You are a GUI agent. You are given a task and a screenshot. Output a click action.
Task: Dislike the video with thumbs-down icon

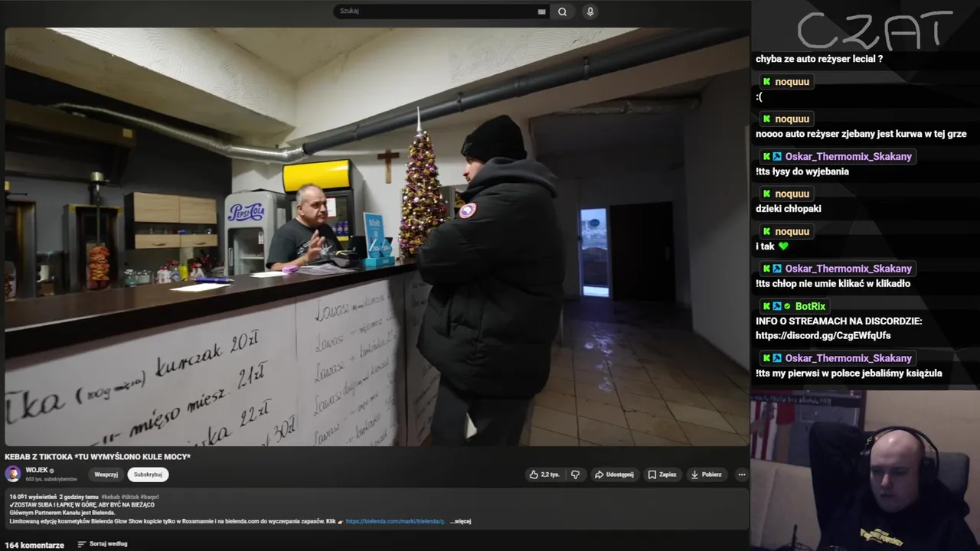576,474
